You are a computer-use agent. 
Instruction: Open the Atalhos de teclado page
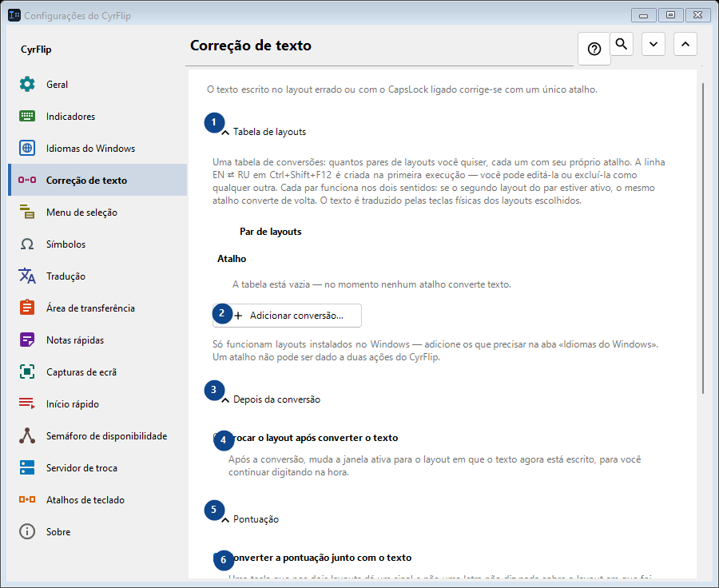pos(97,500)
